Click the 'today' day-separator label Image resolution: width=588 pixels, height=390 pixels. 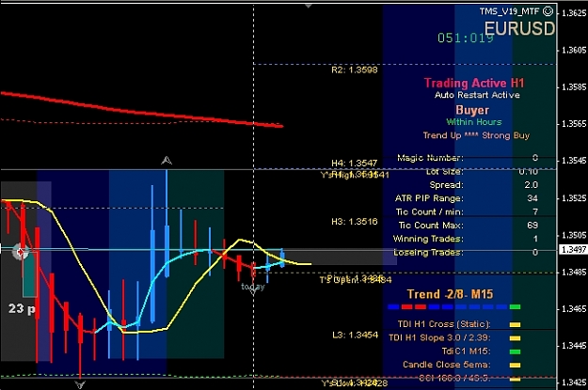(x=253, y=287)
